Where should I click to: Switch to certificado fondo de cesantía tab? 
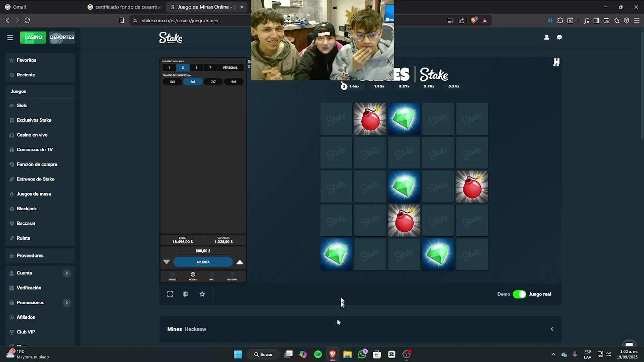pos(124,7)
